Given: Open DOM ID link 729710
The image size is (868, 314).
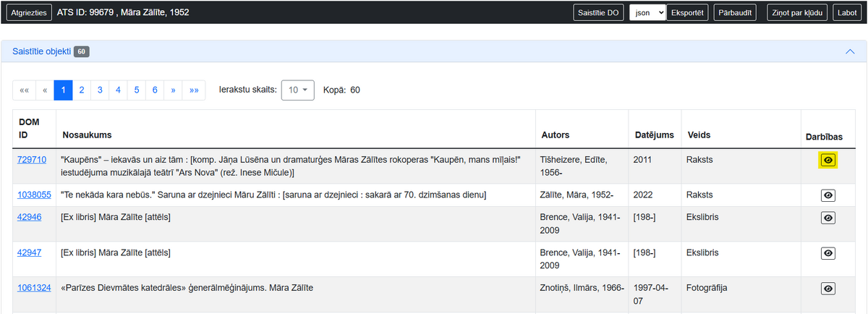Looking at the screenshot, I should [32, 159].
